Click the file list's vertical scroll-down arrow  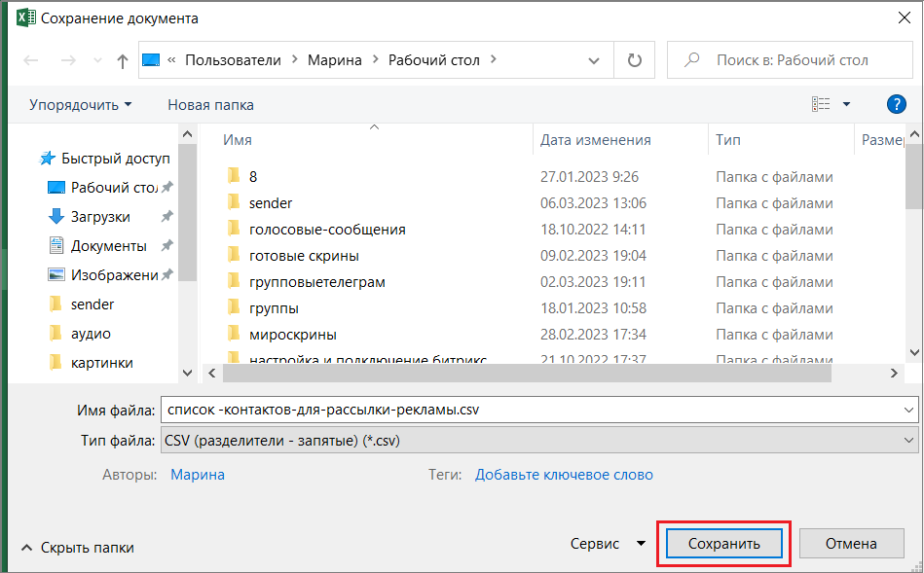(x=914, y=353)
